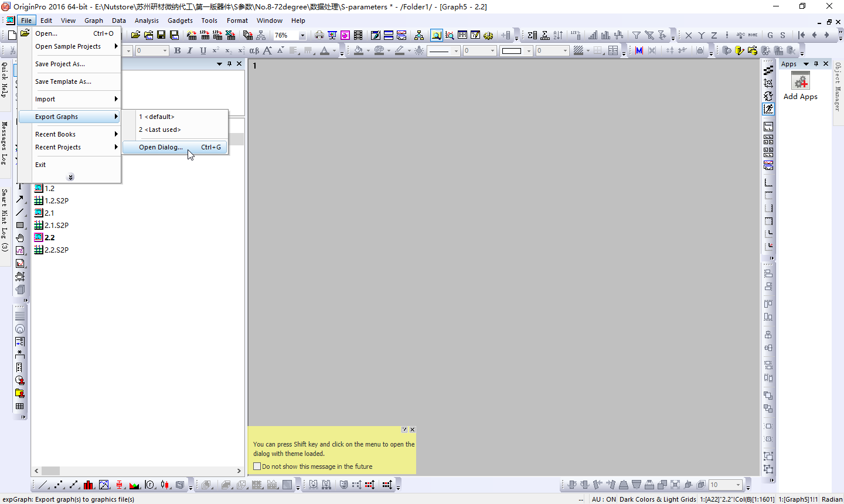The image size is (844, 504).
Task: Click the Set as Y column icon
Action: tap(702, 35)
